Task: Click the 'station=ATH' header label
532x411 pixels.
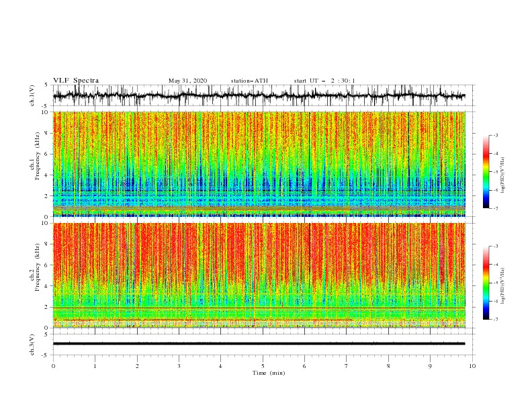Action: pos(249,81)
